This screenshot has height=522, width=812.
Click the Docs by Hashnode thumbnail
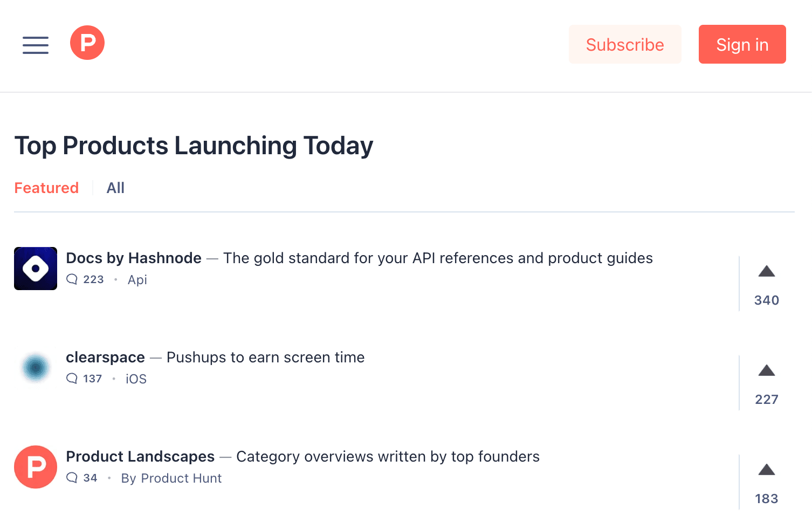click(x=36, y=269)
